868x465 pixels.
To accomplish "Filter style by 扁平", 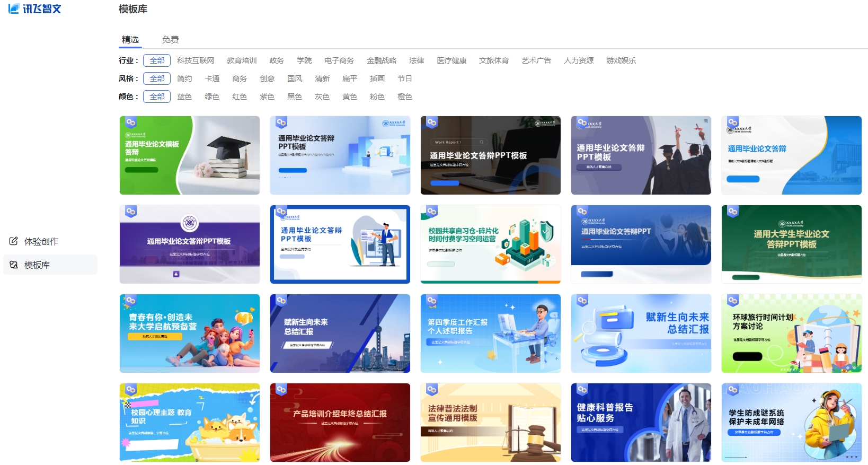I will pos(350,78).
